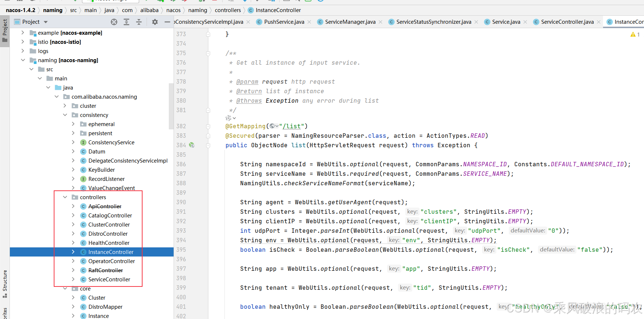Collapse the controllers folder in tree
Viewport: 644px width, 319px height.
coord(65,197)
